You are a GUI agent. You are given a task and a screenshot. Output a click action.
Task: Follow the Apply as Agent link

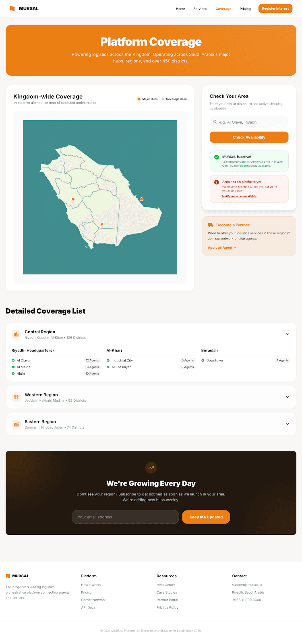tap(221, 248)
